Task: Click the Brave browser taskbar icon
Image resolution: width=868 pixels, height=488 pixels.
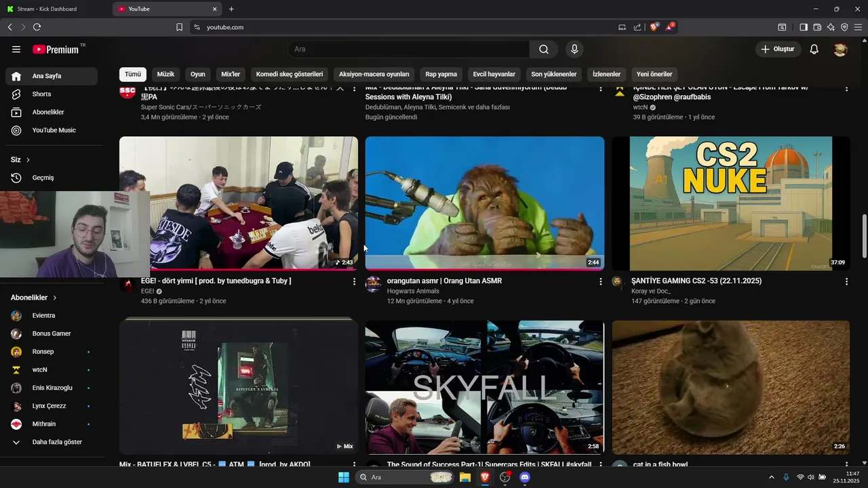Action: (485, 477)
